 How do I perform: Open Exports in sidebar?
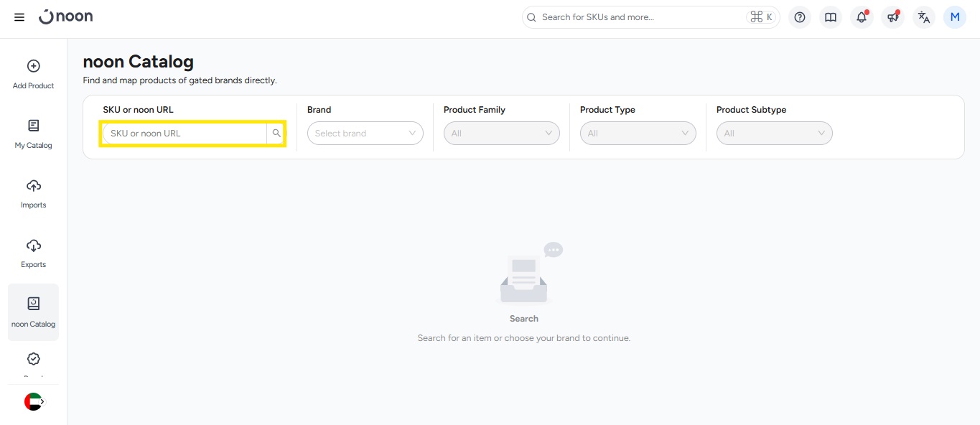coord(34,253)
